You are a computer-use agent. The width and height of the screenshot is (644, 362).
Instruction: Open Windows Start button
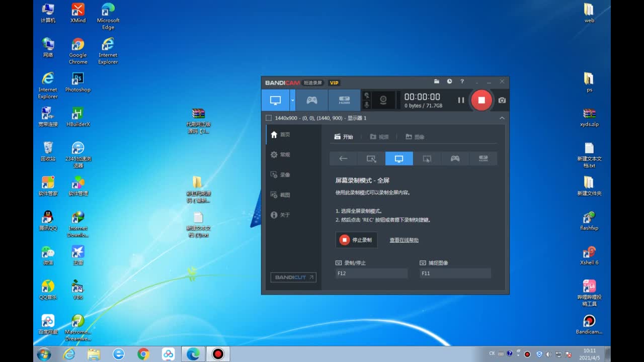pyautogui.click(x=44, y=354)
